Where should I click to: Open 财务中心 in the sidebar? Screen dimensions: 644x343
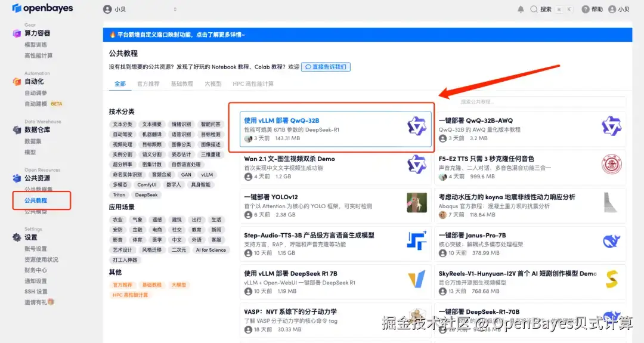tap(36, 270)
